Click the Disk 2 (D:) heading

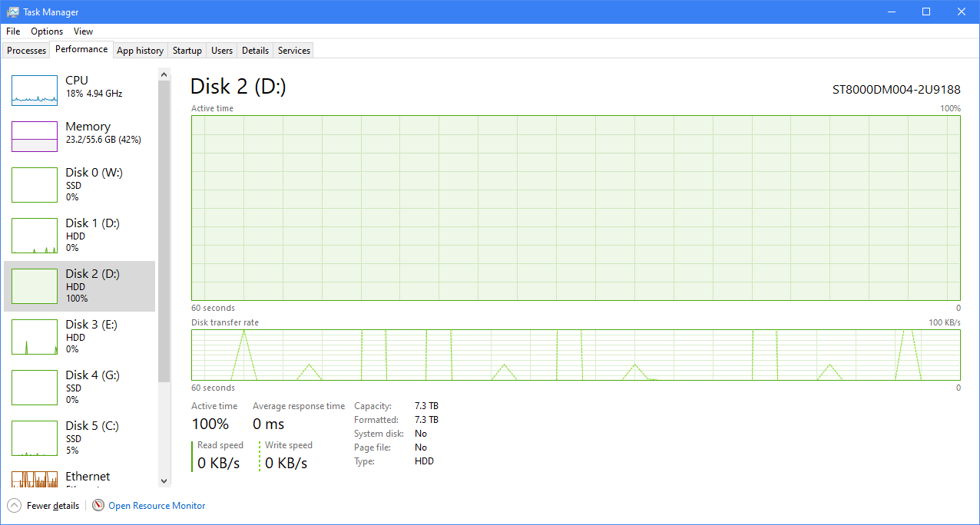[238, 86]
